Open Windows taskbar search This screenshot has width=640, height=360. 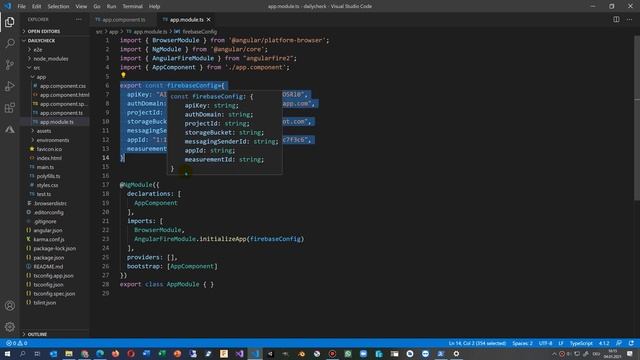pyautogui.click(x=22, y=353)
